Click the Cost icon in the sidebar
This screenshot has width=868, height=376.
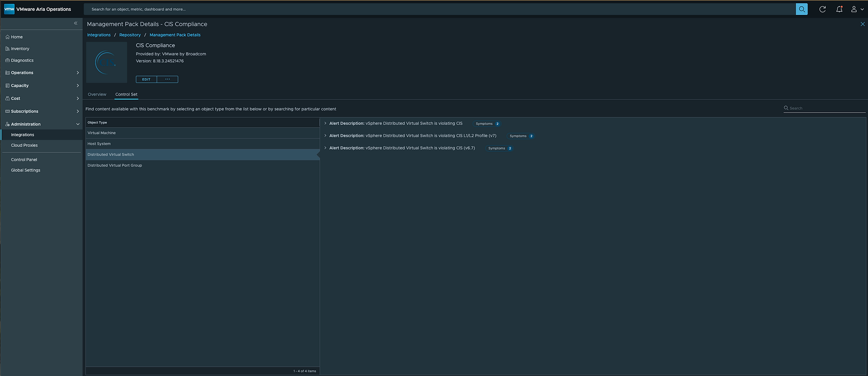pyautogui.click(x=7, y=99)
